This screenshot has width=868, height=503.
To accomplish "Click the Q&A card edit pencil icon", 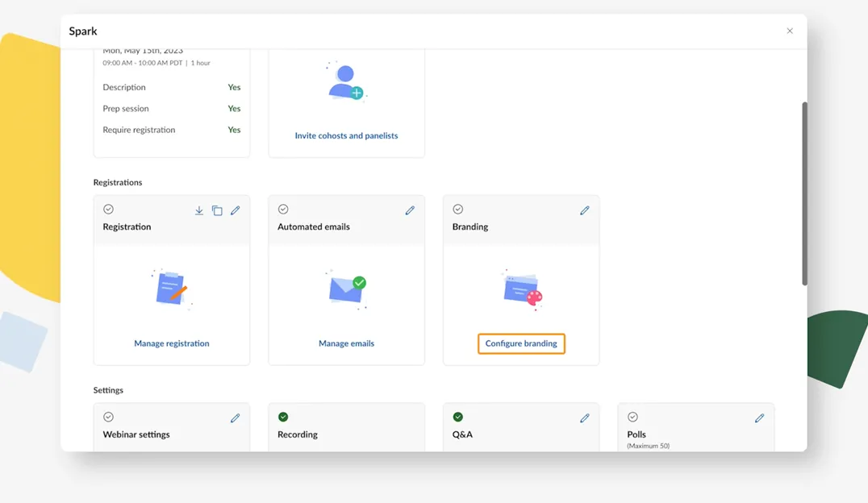I will click(x=585, y=418).
